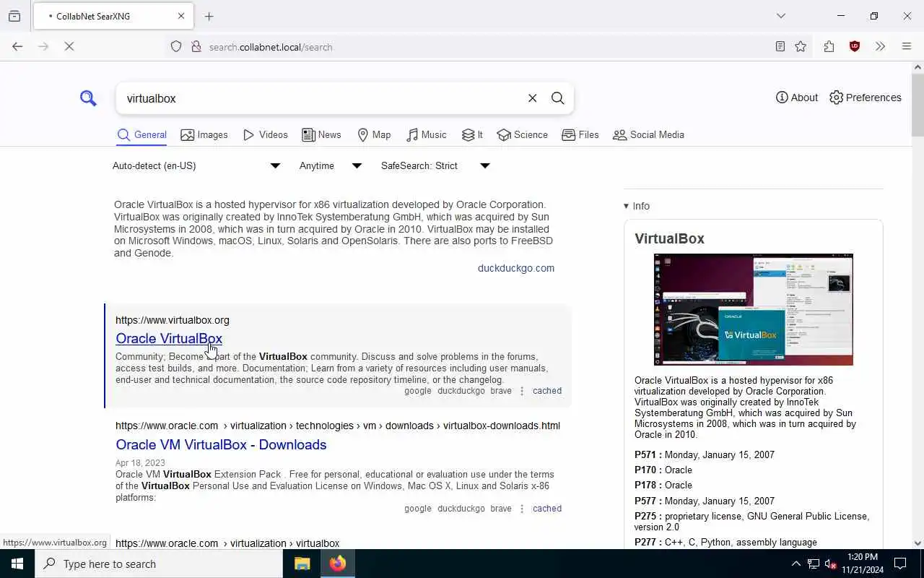Open Preferences settings
Image resolution: width=924 pixels, height=578 pixels.
tap(866, 98)
